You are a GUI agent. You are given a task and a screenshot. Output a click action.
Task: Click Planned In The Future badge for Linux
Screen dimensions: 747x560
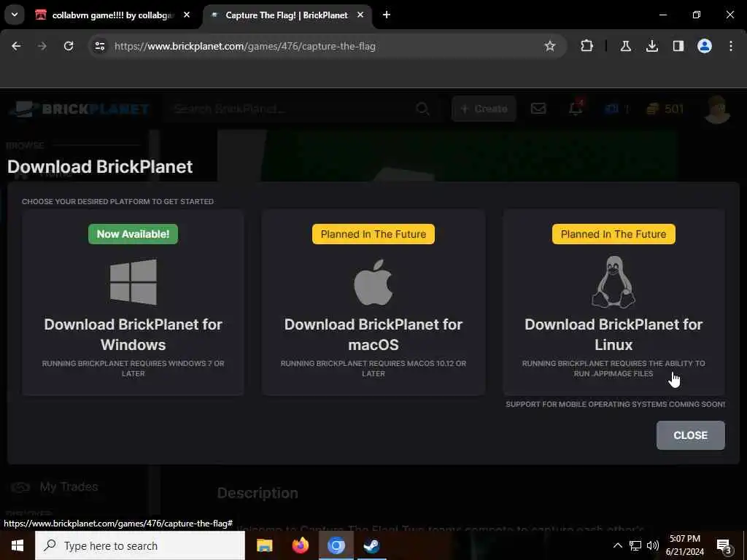coord(614,234)
